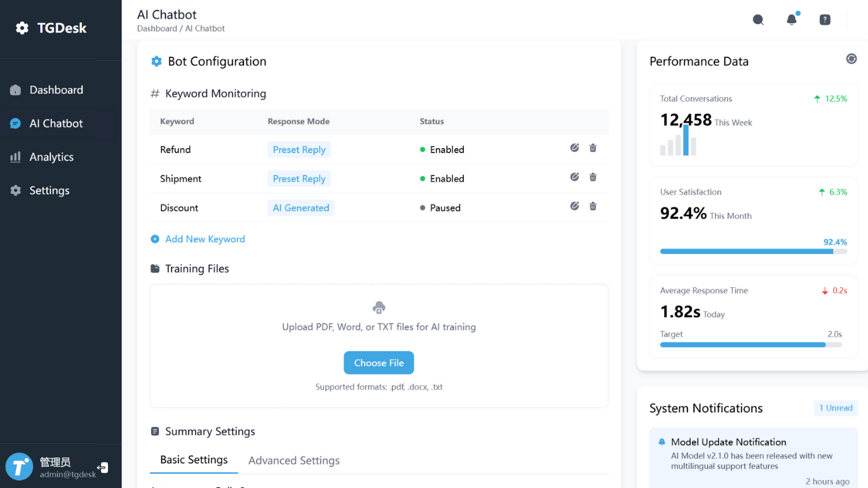Click the Enabled status for Shipment
The height and width of the screenshot is (488, 868).
coord(442,179)
